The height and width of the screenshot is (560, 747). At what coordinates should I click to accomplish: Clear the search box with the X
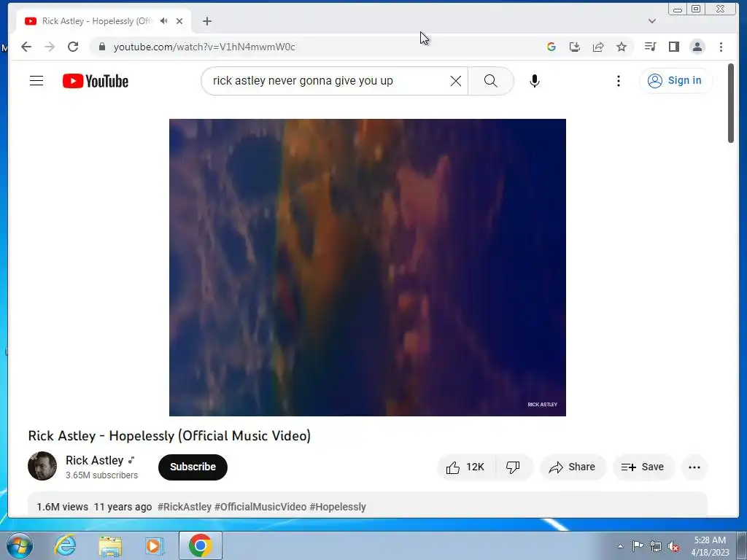pyautogui.click(x=456, y=81)
